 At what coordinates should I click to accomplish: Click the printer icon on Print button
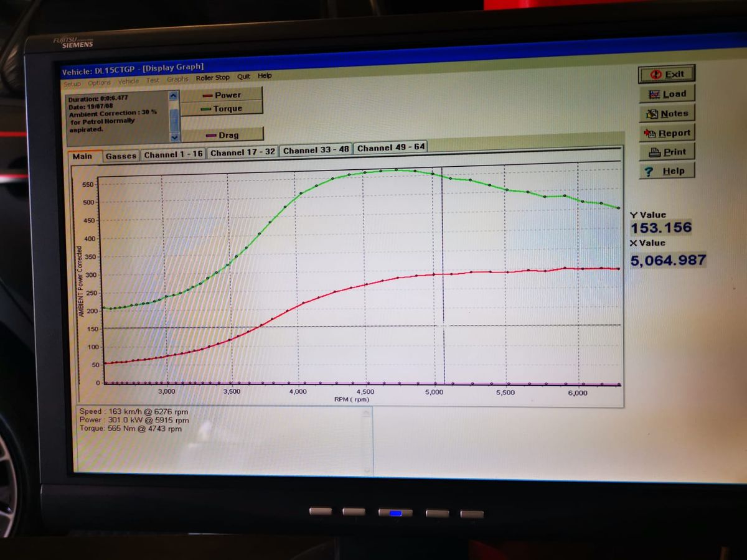(x=654, y=152)
